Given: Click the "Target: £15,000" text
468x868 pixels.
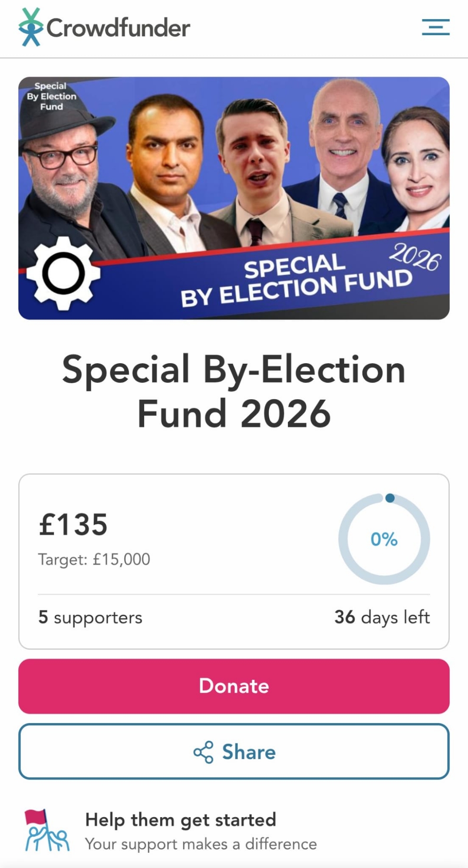Looking at the screenshot, I should click(x=94, y=559).
